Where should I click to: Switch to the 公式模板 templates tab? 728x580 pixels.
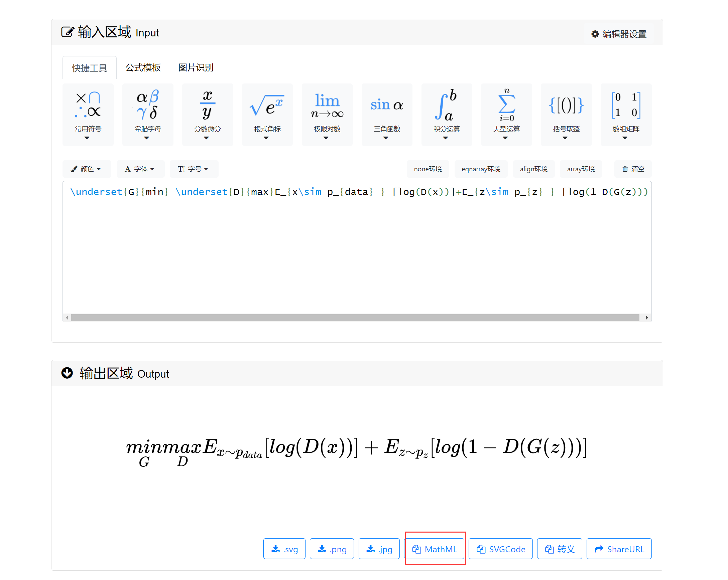(143, 67)
